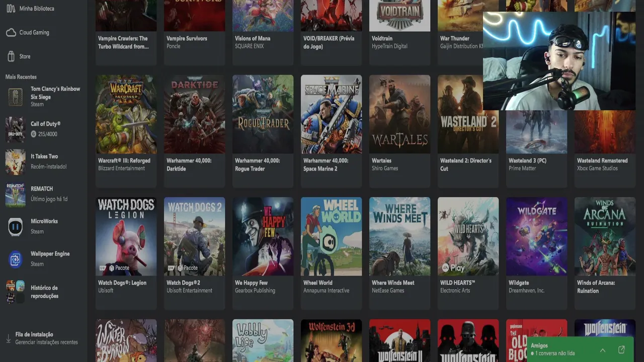The image size is (644, 362).
Task: Open the Wildgate cover art
Action: click(537, 236)
